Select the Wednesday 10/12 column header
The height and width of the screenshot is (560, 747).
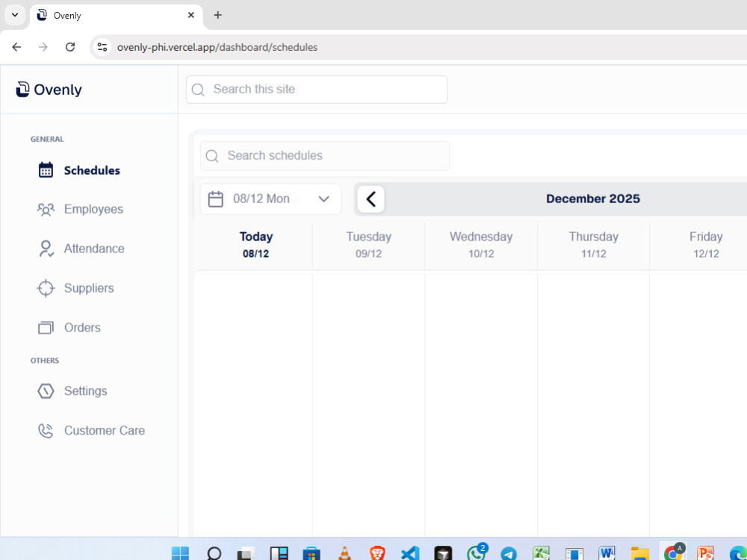point(481,245)
